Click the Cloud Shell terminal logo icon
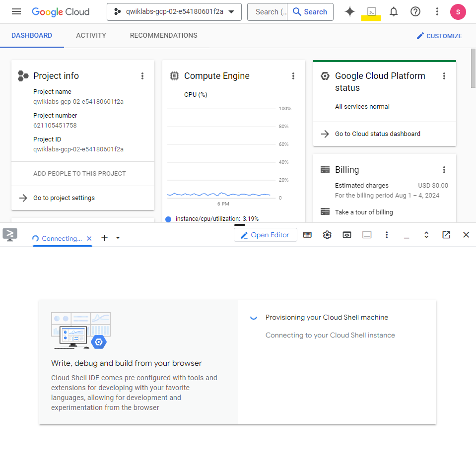 click(10, 235)
